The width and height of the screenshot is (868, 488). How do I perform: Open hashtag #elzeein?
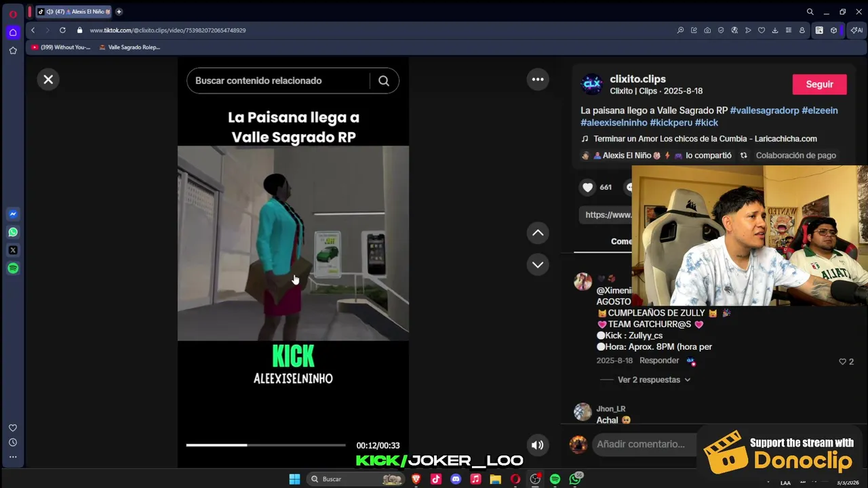820,110
